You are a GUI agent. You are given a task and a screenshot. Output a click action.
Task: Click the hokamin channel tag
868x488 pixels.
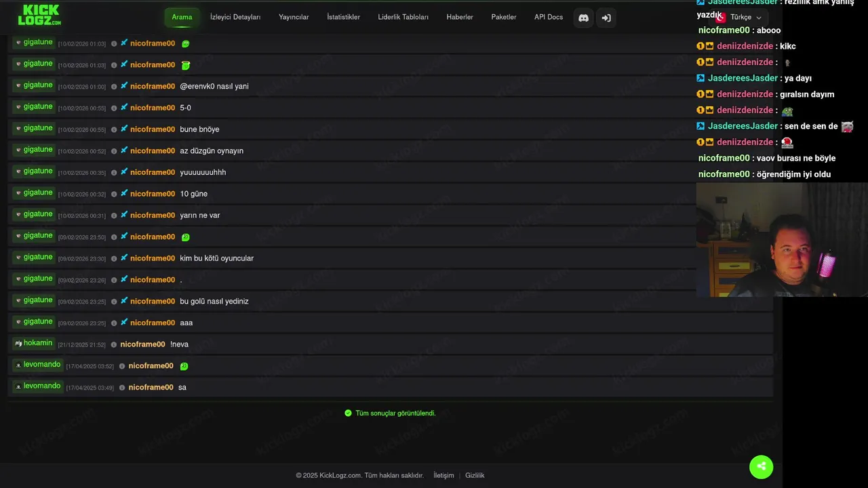click(x=34, y=344)
